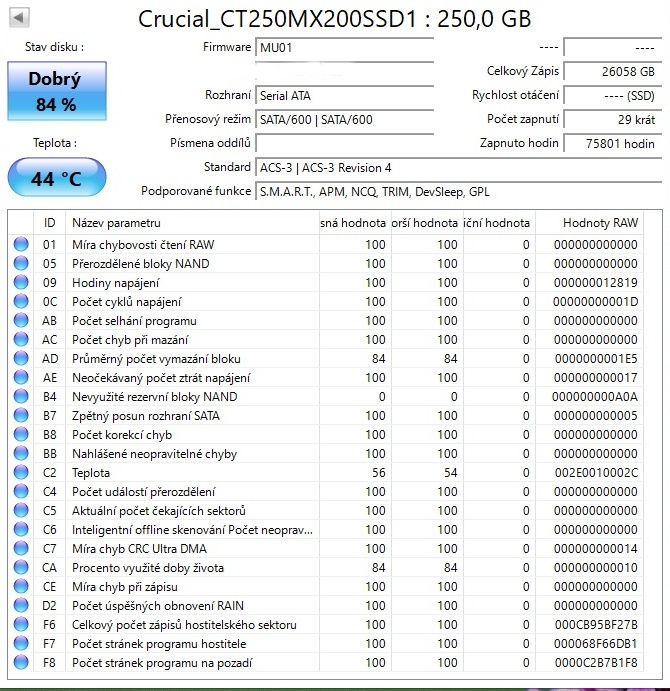Viewport: 670px width, 691px height.
Task: Click the Přenosový režim field SATA/600
Action: tap(344, 119)
